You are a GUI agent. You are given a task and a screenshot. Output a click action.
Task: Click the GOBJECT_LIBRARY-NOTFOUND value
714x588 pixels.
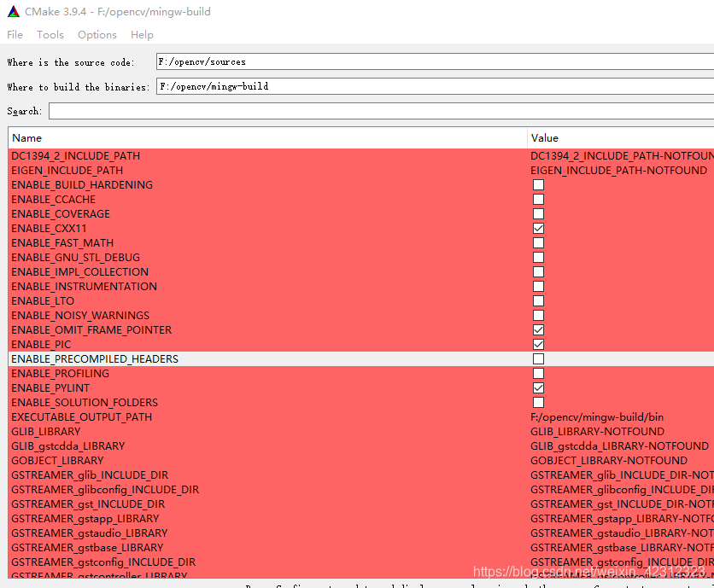(x=609, y=461)
